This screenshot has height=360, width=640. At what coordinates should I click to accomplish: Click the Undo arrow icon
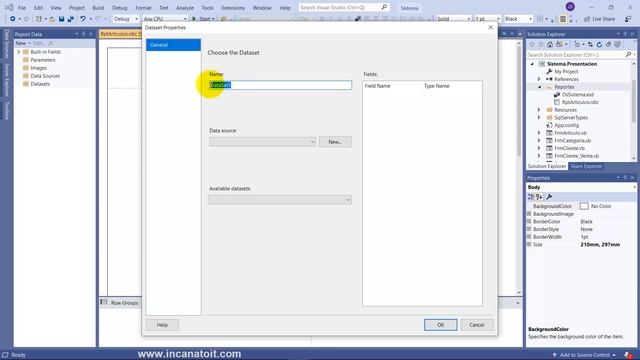(83, 19)
